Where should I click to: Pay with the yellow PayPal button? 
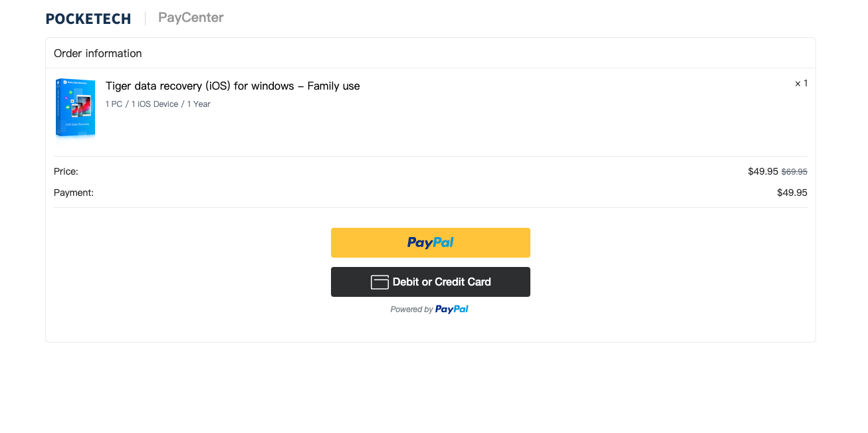tap(430, 242)
